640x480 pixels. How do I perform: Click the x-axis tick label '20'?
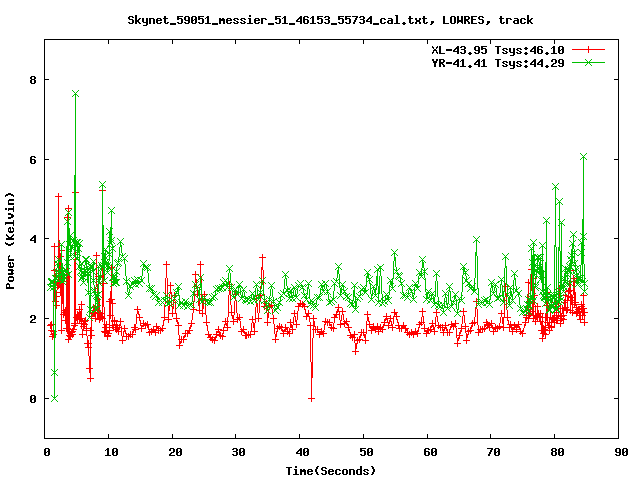[175, 452]
